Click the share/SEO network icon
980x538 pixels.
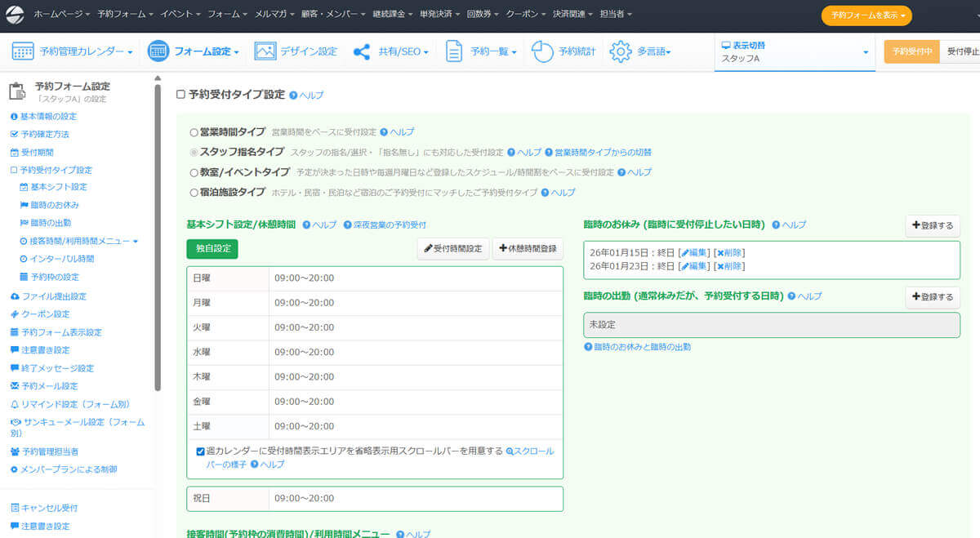pos(362,51)
